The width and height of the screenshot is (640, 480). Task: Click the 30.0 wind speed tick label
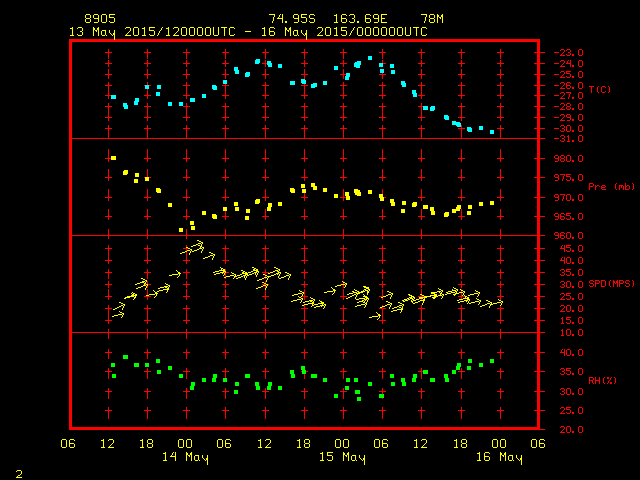[571, 285]
